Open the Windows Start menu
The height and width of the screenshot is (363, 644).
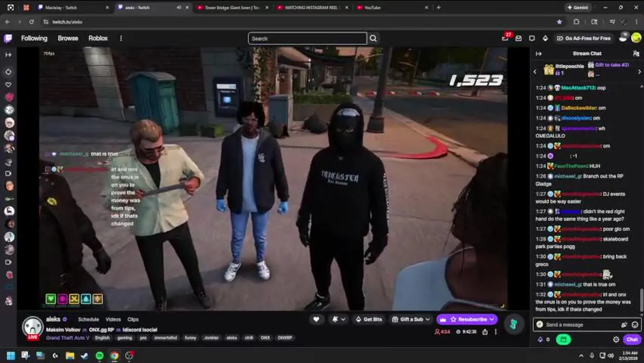click(x=11, y=356)
